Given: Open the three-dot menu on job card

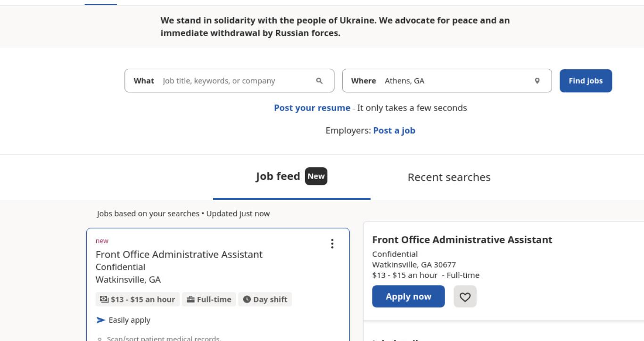Looking at the screenshot, I should [332, 244].
